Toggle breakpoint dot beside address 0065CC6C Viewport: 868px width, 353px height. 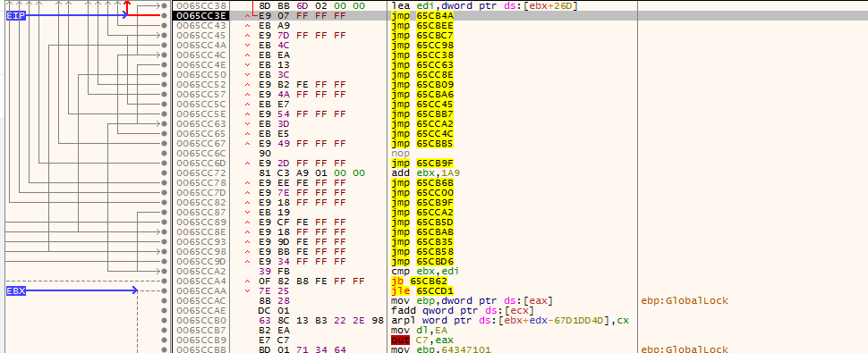click(164, 153)
